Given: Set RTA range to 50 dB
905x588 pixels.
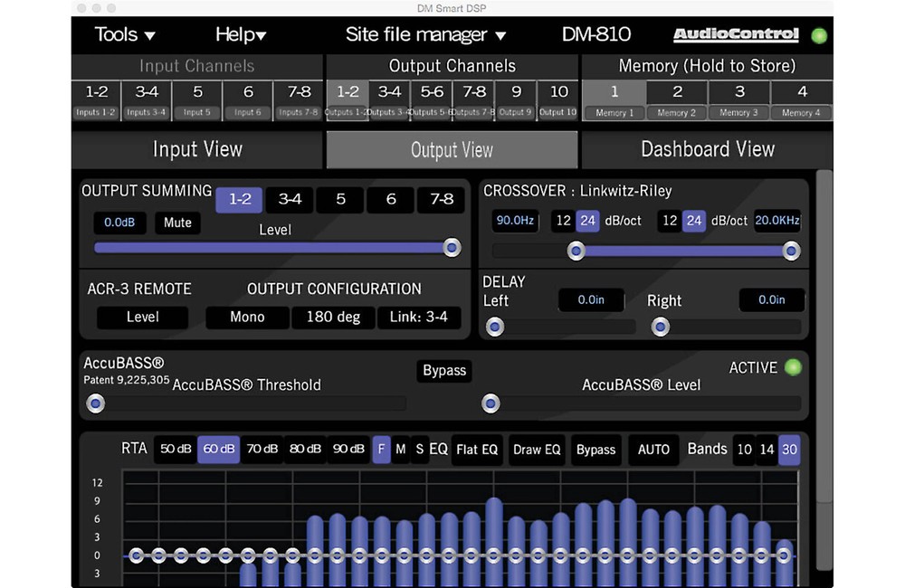Looking at the screenshot, I should pyautogui.click(x=176, y=450).
